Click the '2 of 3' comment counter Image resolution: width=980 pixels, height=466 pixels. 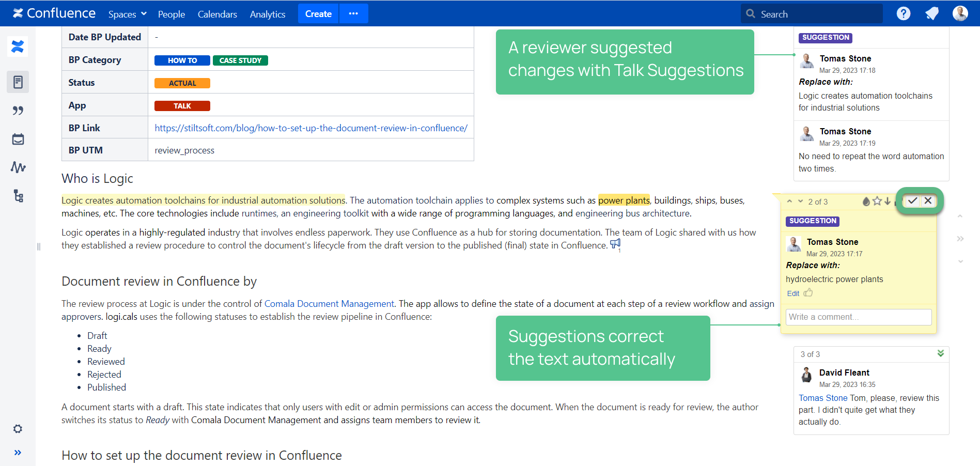coord(818,202)
